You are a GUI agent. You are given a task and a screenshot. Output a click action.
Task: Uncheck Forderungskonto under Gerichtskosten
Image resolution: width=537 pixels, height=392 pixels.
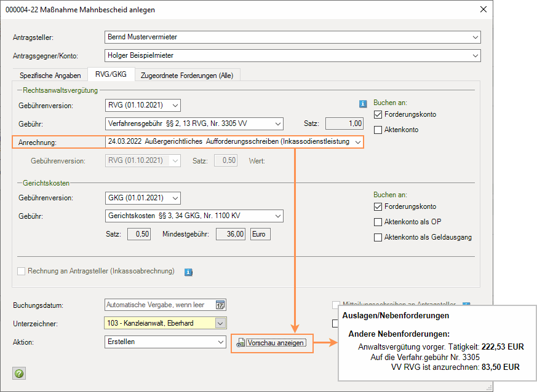point(378,206)
